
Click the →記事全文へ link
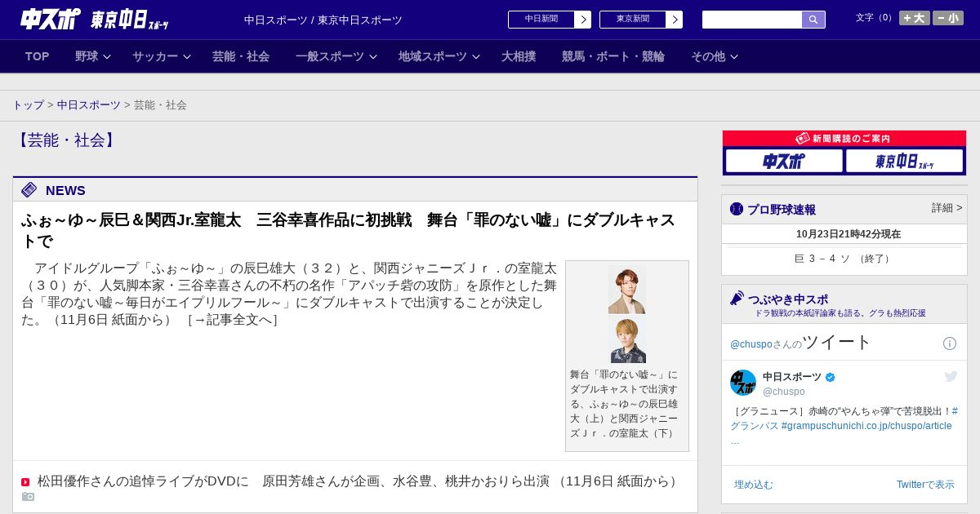(233, 320)
